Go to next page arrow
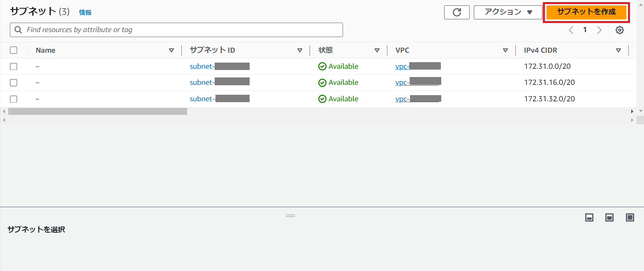This screenshot has height=271, width=644. pyautogui.click(x=599, y=30)
